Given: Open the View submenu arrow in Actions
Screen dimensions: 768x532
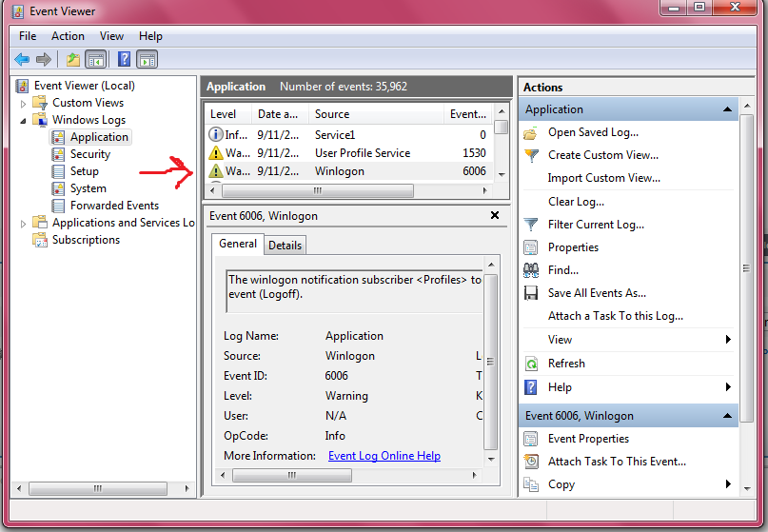Looking at the screenshot, I should click(x=728, y=340).
